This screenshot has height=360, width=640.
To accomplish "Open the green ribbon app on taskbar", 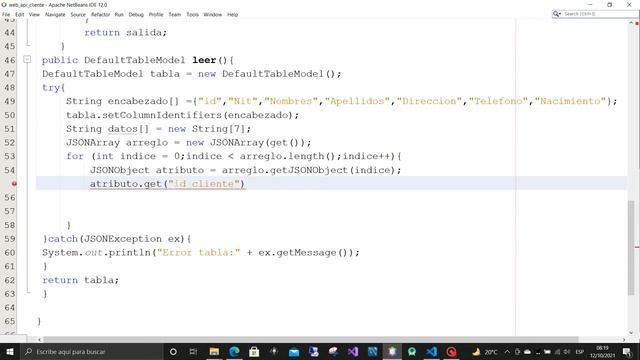I will click(412, 351).
